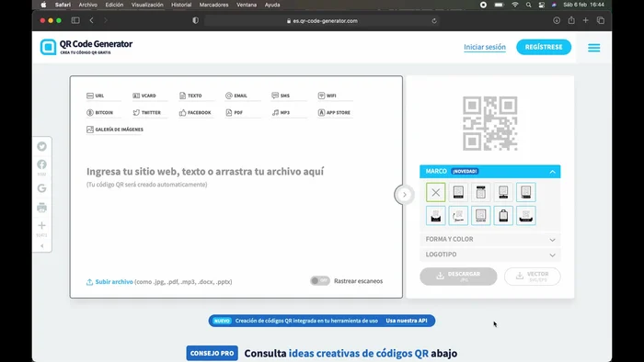Open the Edición menu

114,5
